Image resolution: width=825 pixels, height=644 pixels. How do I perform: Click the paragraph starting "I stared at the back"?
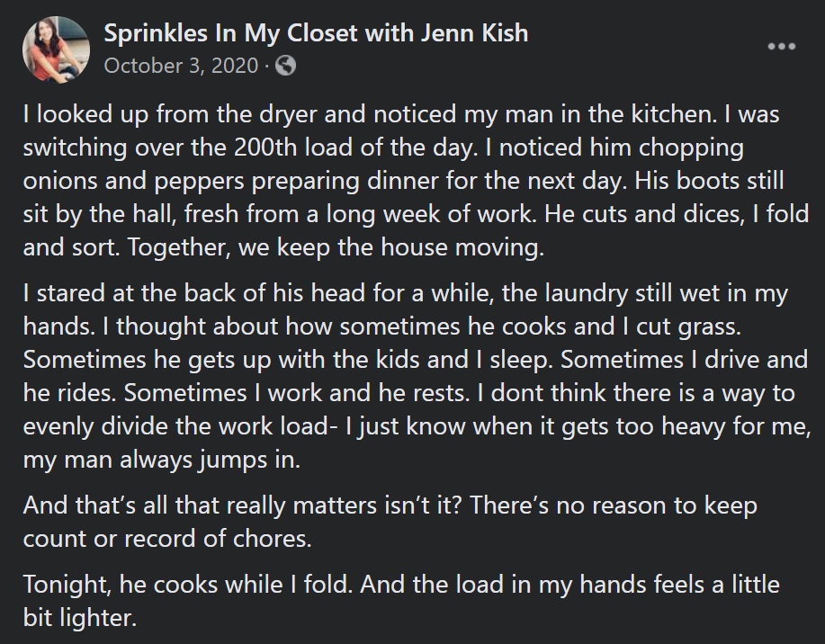coord(417,376)
